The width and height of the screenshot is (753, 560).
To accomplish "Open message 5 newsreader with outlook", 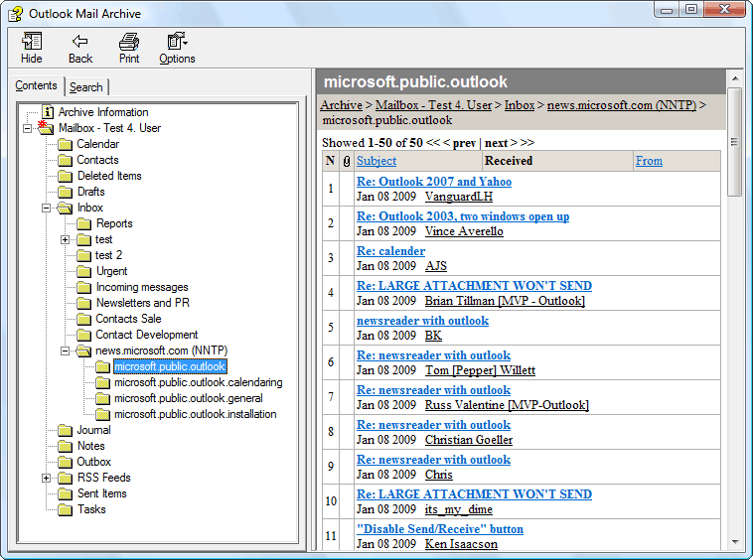I will (422, 321).
